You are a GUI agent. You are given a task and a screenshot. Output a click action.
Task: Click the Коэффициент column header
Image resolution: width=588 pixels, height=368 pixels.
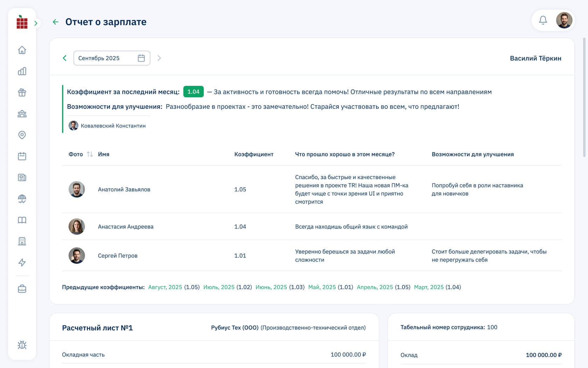(x=254, y=154)
